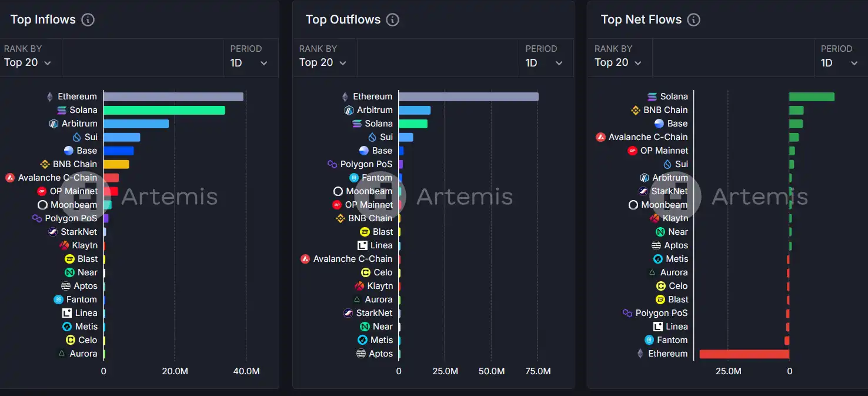Expand Period 1D dropdown in Top Inflows

click(x=249, y=62)
